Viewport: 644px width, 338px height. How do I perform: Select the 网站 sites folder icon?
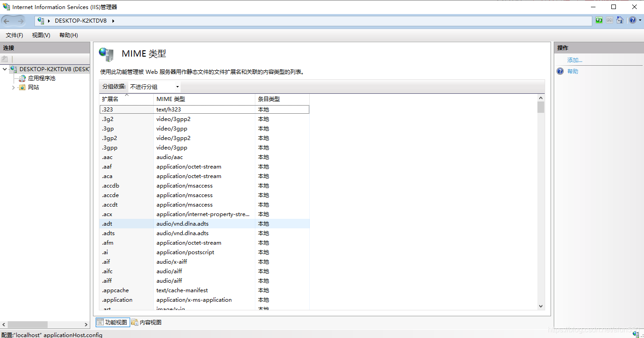point(22,87)
